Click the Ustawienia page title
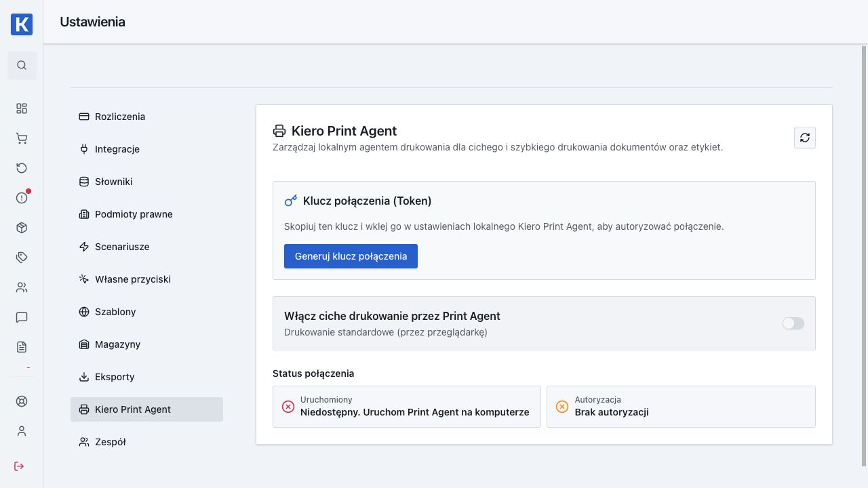The width and height of the screenshot is (868, 488). tap(92, 22)
